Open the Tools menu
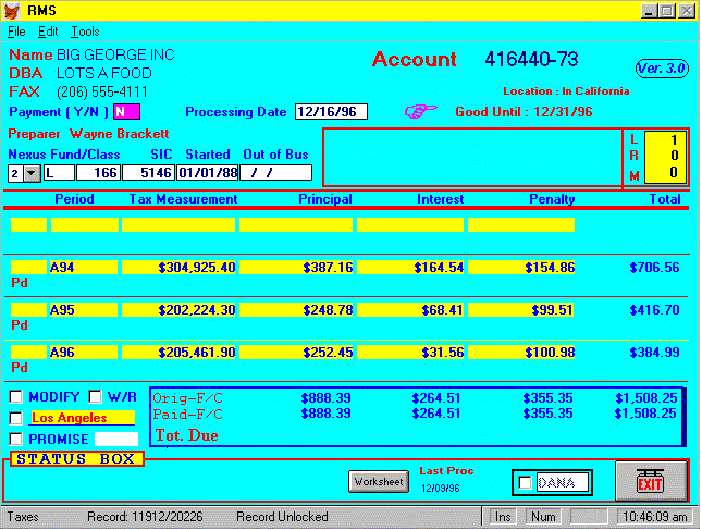 (x=85, y=32)
